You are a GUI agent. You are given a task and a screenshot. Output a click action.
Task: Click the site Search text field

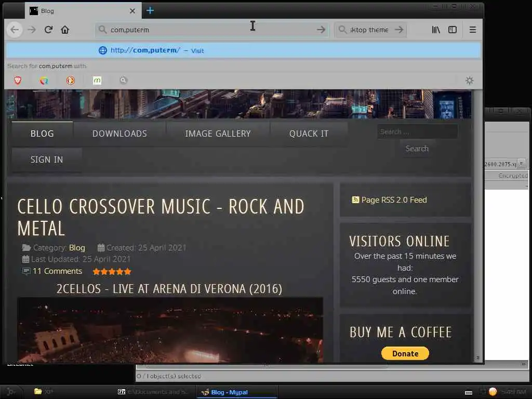point(417,131)
